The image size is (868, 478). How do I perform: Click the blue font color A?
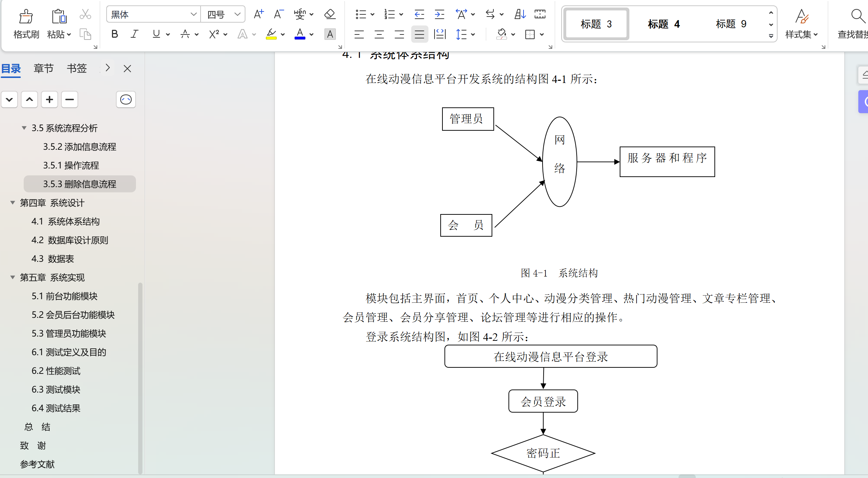pyautogui.click(x=300, y=34)
